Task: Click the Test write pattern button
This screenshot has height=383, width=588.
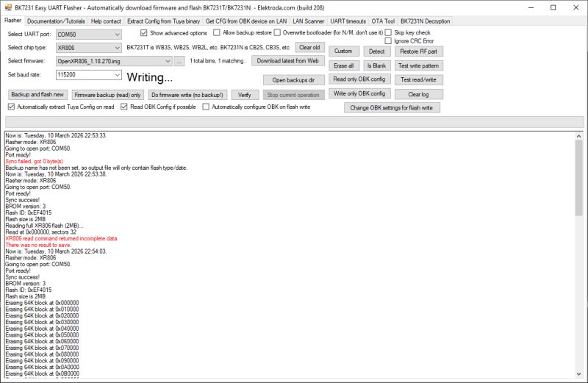Action: click(x=418, y=65)
